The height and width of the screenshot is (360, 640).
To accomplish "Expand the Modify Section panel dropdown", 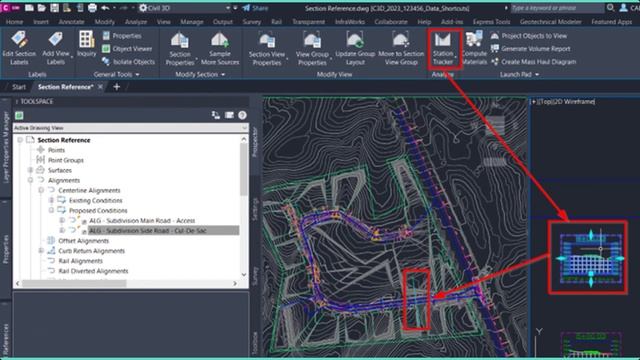I will pos(200,74).
